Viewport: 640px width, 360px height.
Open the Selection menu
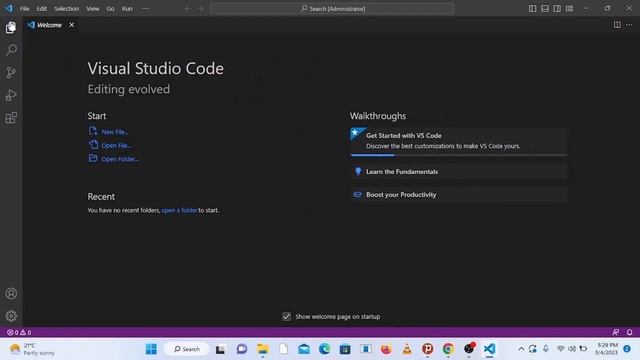click(67, 9)
